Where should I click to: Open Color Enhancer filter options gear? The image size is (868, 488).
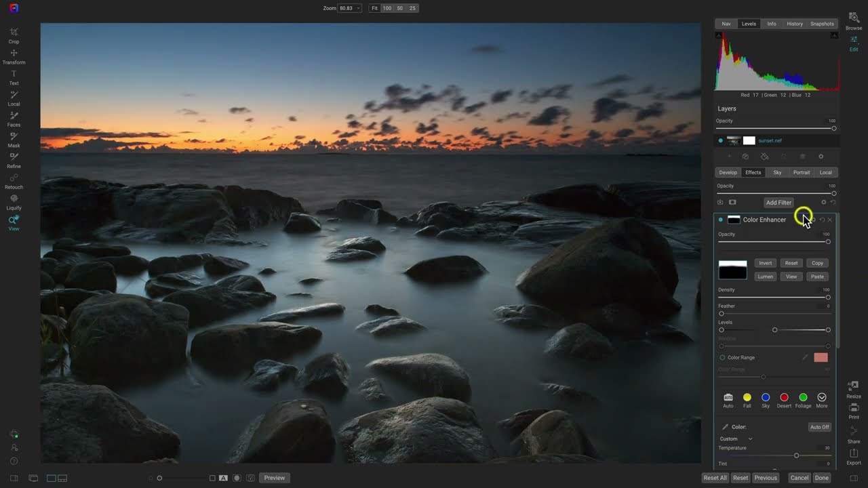pyautogui.click(x=813, y=220)
